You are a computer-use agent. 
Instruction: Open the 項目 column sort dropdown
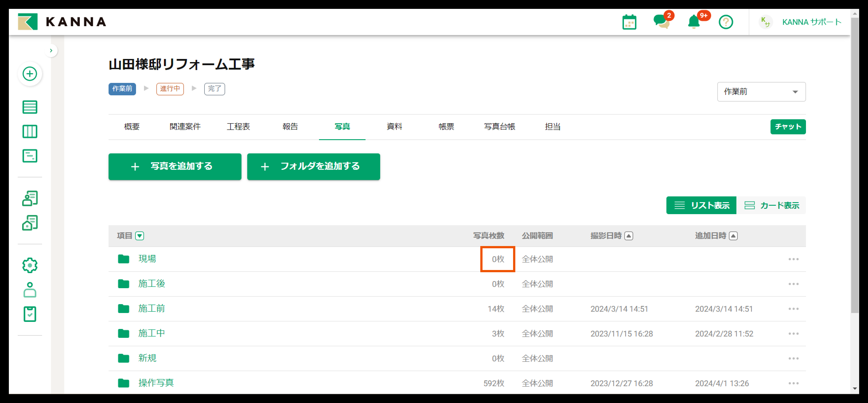140,236
